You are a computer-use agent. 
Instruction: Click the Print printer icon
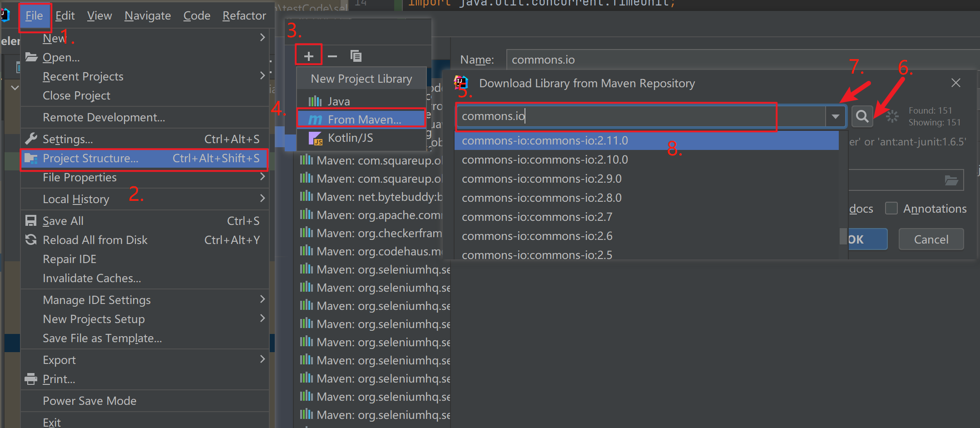[31, 378]
